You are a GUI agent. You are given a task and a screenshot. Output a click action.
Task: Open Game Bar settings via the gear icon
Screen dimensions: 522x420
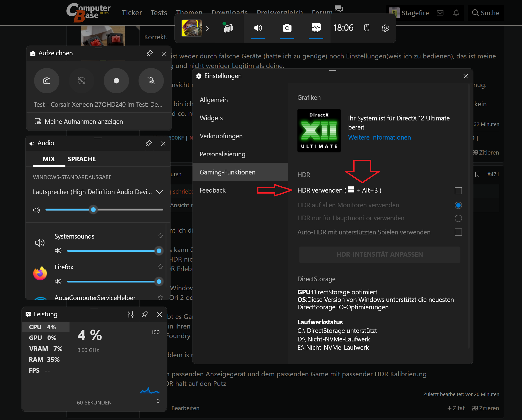point(385,28)
